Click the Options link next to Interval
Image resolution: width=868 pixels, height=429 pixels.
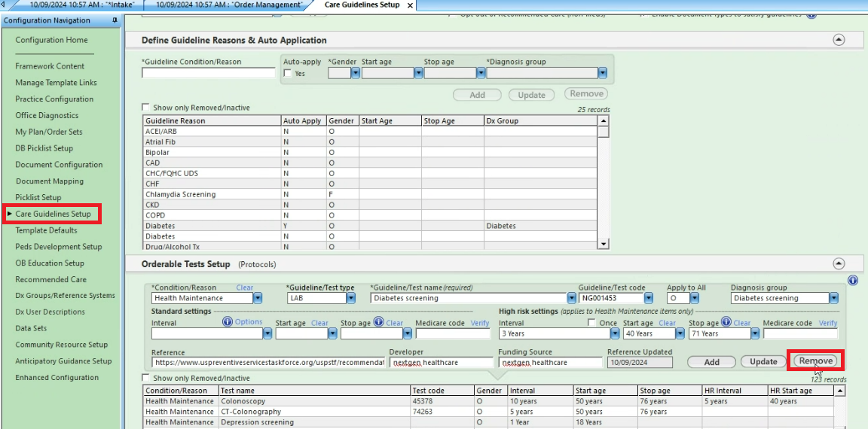tap(249, 322)
